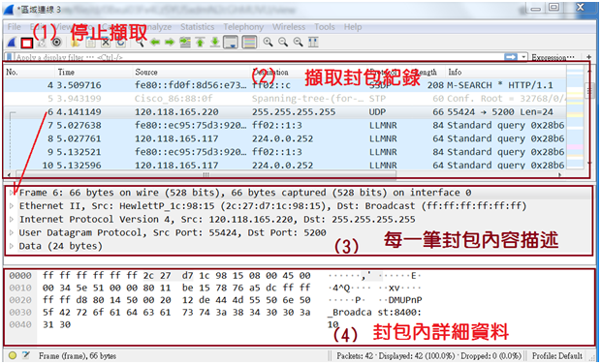Viewport: 601px width, 364px height.
Task: Open the Telephony menu
Action: [243, 27]
